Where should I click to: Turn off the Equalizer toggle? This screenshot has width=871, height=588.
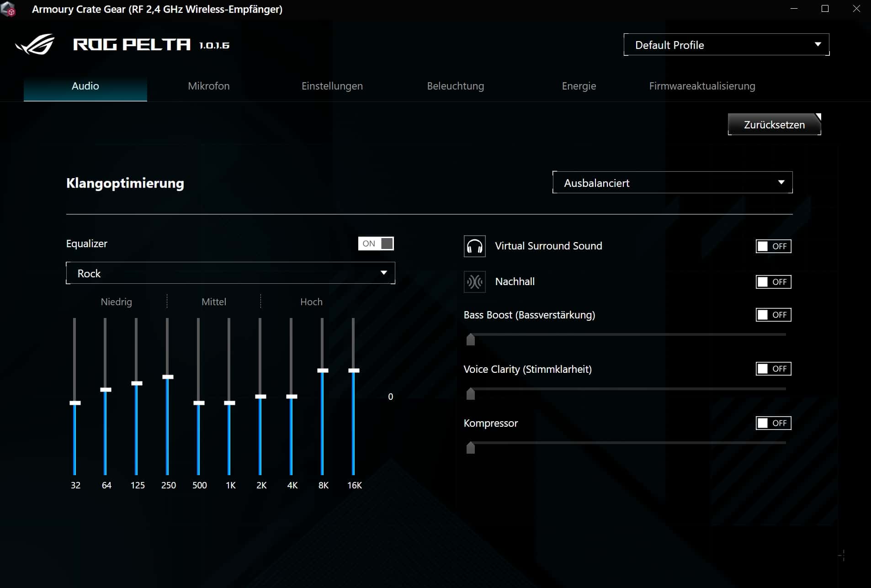pyautogui.click(x=376, y=244)
